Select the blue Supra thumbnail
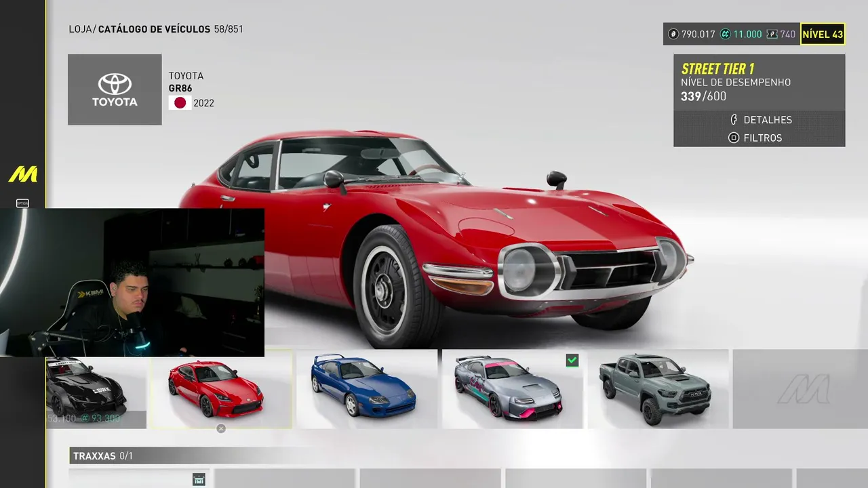This screenshot has height=488, width=868. click(x=367, y=389)
